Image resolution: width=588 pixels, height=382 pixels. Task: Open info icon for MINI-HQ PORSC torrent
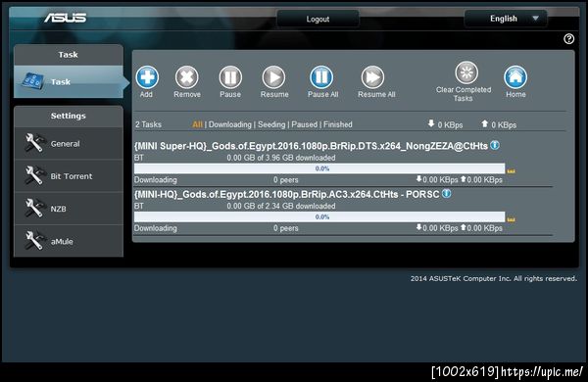pos(446,193)
